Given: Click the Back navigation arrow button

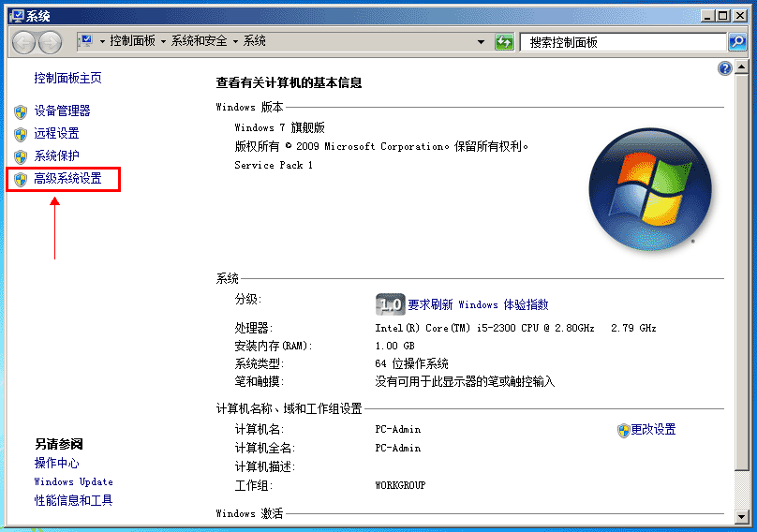Looking at the screenshot, I should (23, 42).
